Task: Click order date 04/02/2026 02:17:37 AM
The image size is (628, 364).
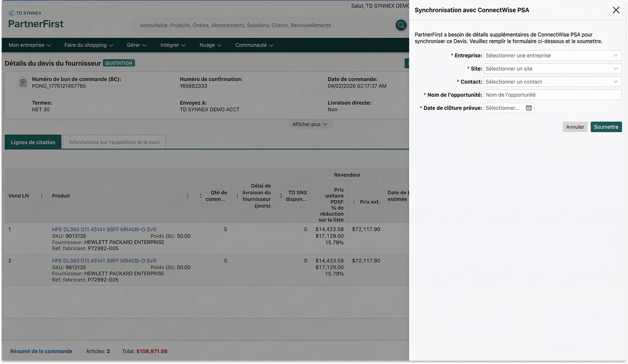Action: coord(357,86)
